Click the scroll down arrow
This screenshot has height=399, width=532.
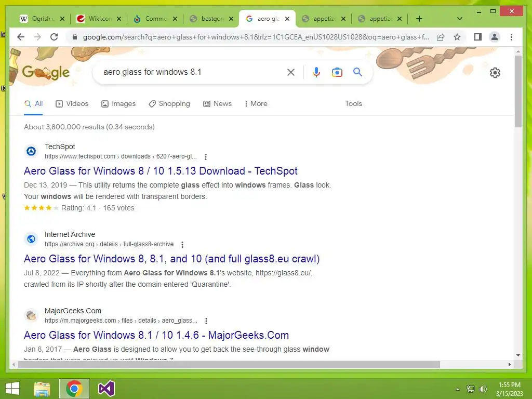[x=518, y=355]
